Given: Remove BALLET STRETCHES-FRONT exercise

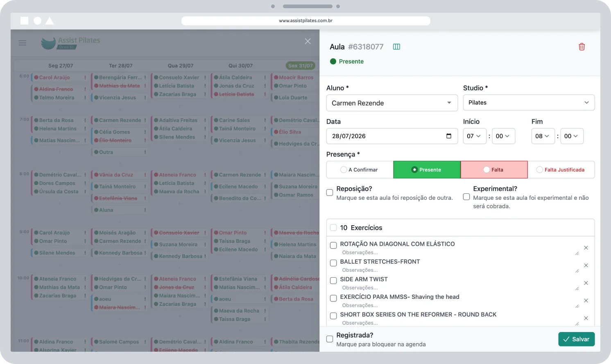Looking at the screenshot, I should tap(586, 265).
